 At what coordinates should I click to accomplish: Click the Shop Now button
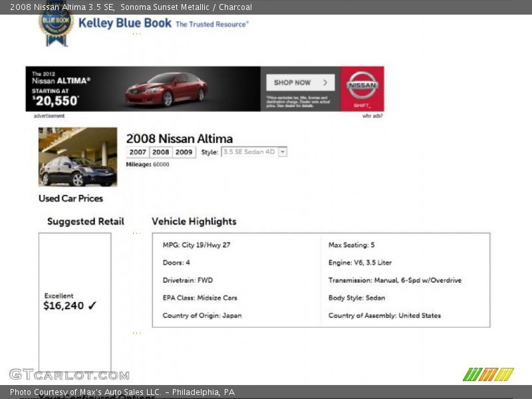coord(301,82)
